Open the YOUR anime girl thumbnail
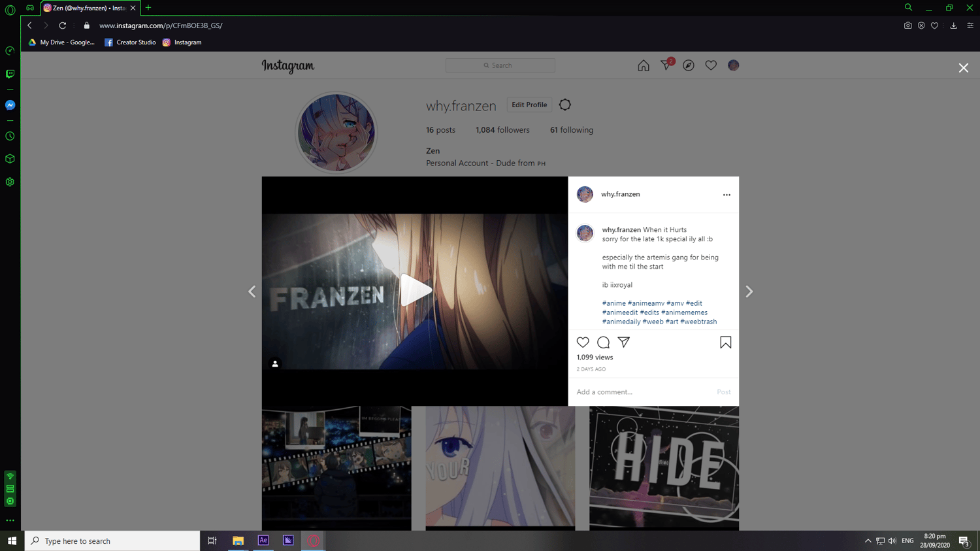Screen dimensions: 980x551 click(x=500, y=468)
